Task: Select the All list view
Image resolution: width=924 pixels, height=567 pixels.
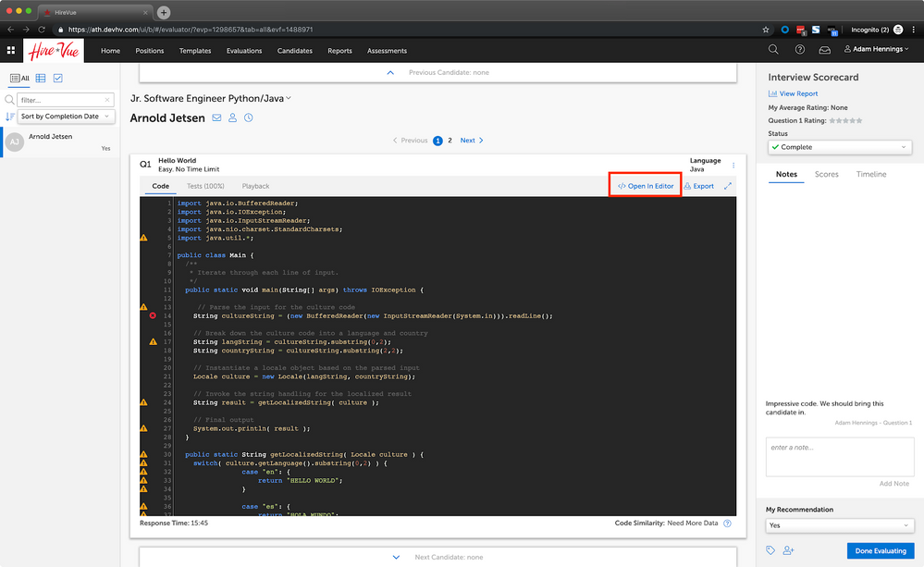Action: point(18,79)
